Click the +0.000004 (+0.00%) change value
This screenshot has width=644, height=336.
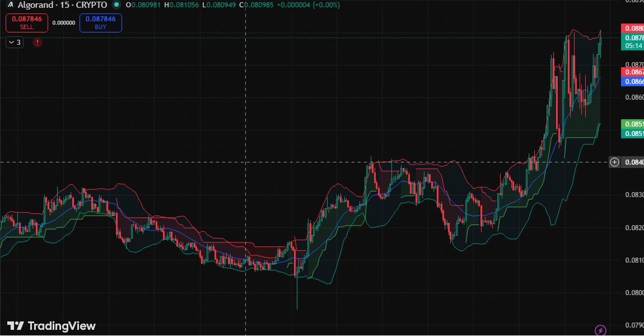pos(308,5)
